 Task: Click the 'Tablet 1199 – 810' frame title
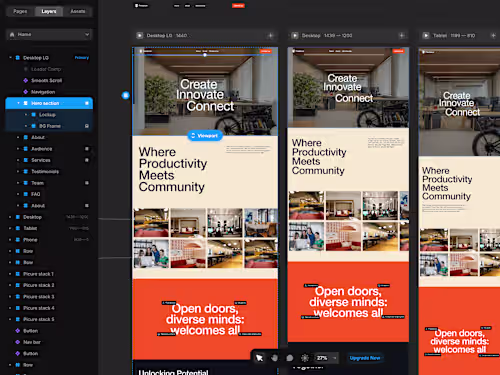[x=454, y=35]
